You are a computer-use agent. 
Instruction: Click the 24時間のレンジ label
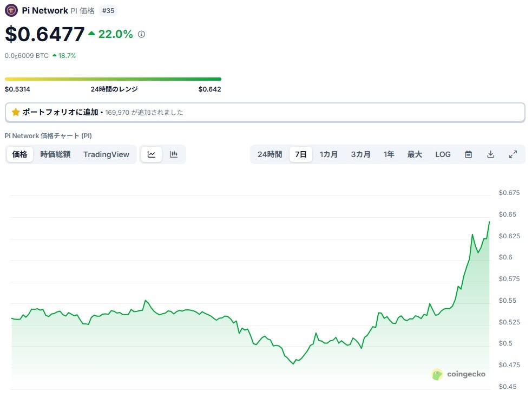(x=114, y=89)
